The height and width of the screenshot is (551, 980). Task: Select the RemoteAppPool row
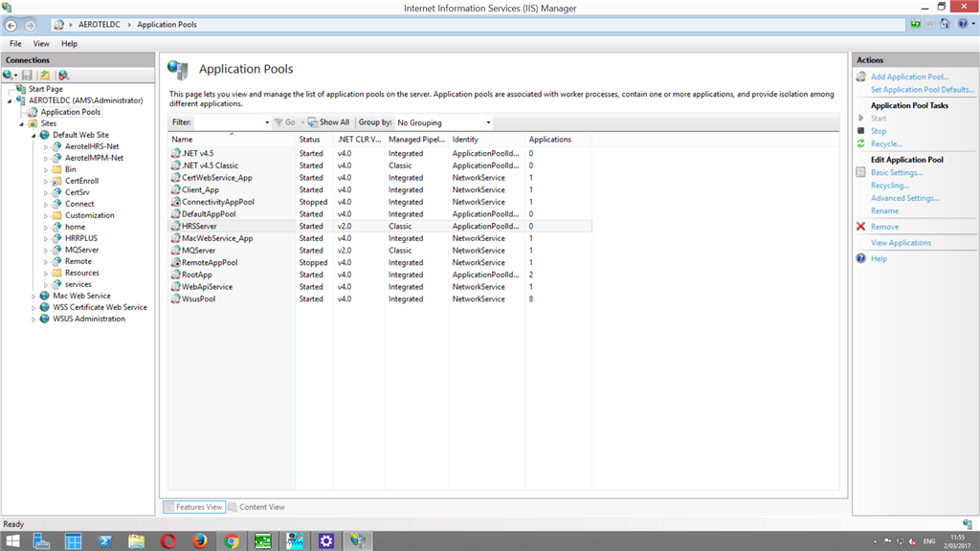[380, 263]
